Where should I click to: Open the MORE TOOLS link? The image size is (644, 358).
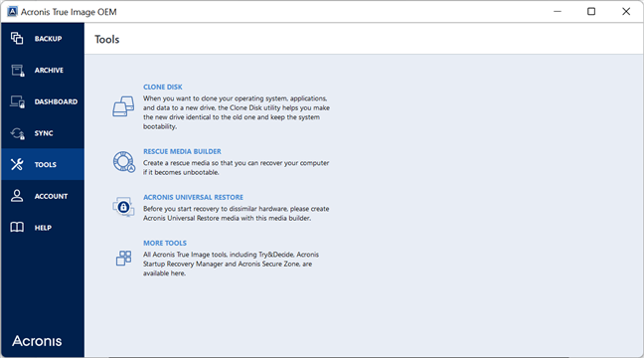(x=165, y=244)
